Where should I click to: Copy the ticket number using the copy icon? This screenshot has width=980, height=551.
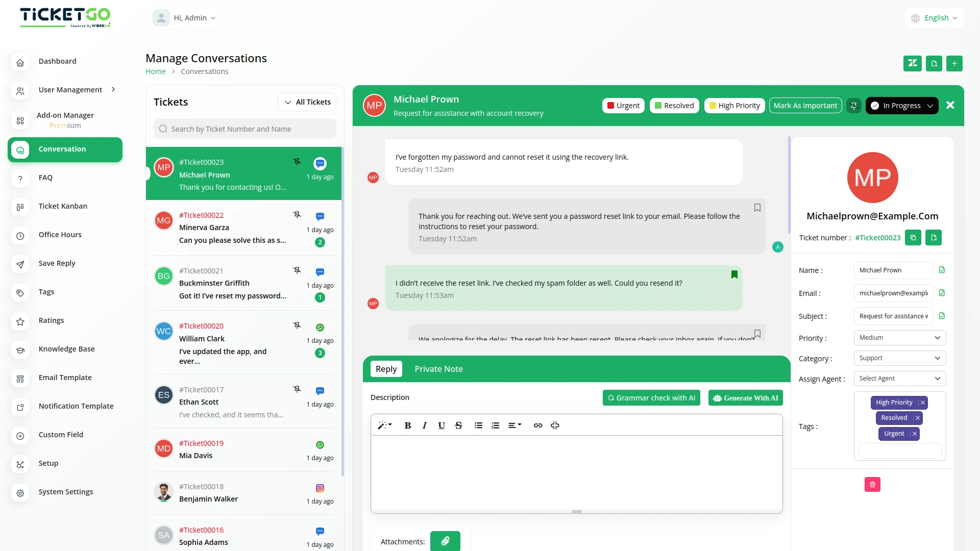coord(913,237)
